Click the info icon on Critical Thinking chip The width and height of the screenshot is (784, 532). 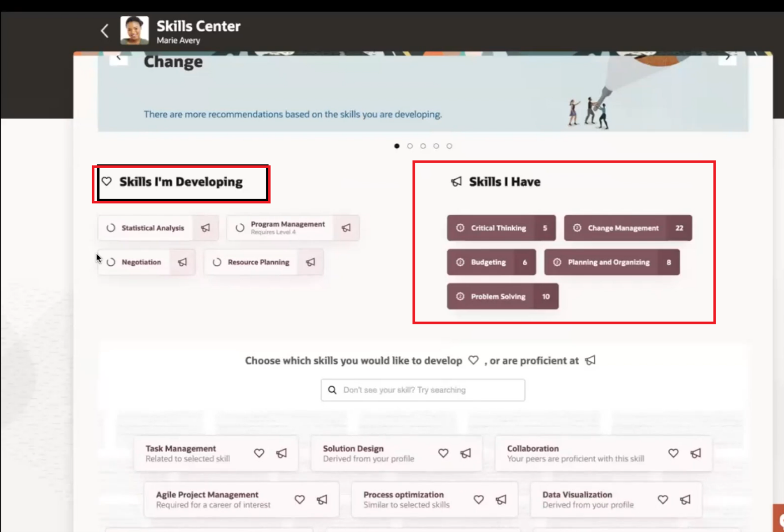pyautogui.click(x=460, y=228)
